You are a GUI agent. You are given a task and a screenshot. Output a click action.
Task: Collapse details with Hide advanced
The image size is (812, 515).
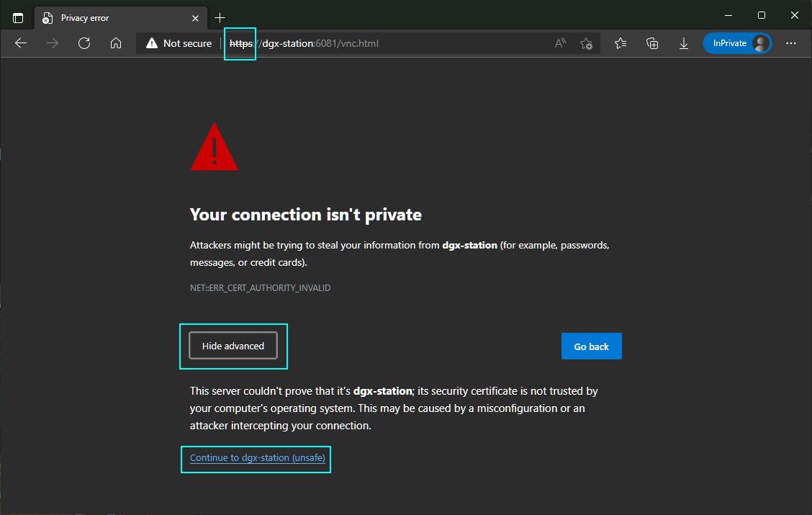click(233, 346)
